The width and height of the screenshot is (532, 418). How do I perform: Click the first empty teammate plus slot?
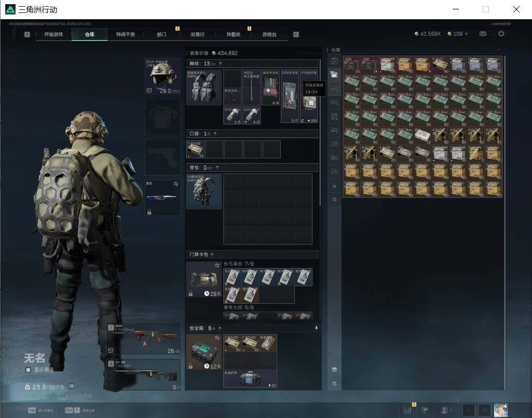click(468, 410)
